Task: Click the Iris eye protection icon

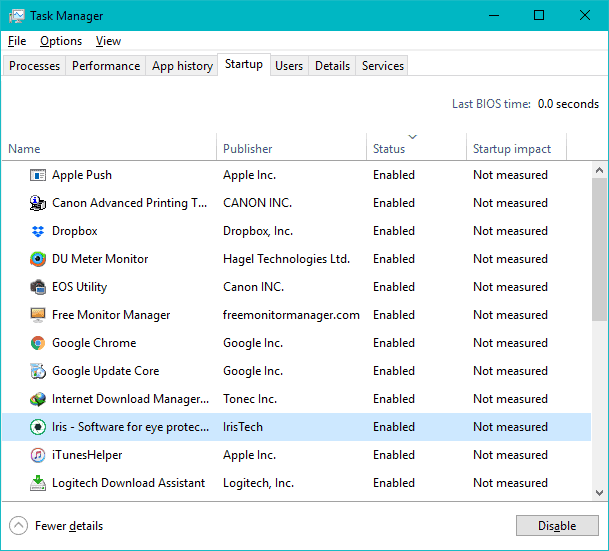Action: pos(38,427)
